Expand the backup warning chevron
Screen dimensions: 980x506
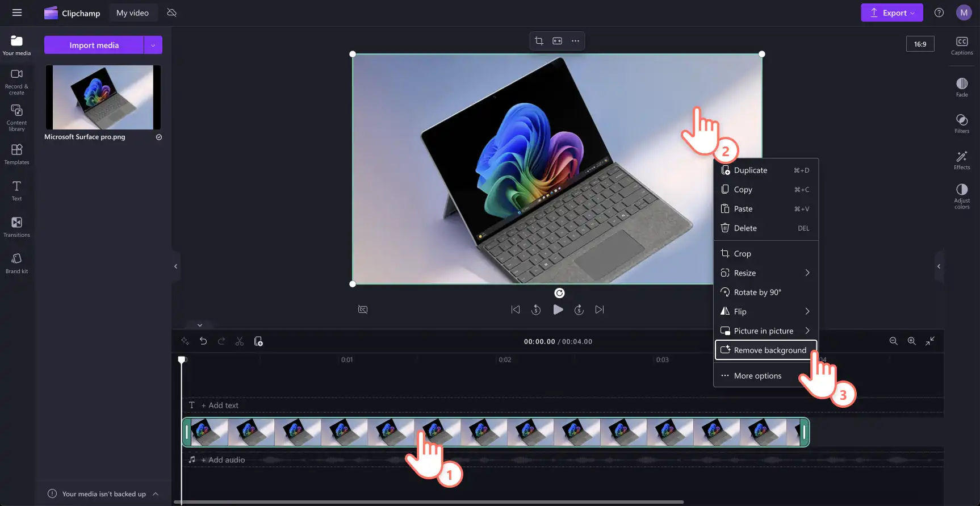156,494
